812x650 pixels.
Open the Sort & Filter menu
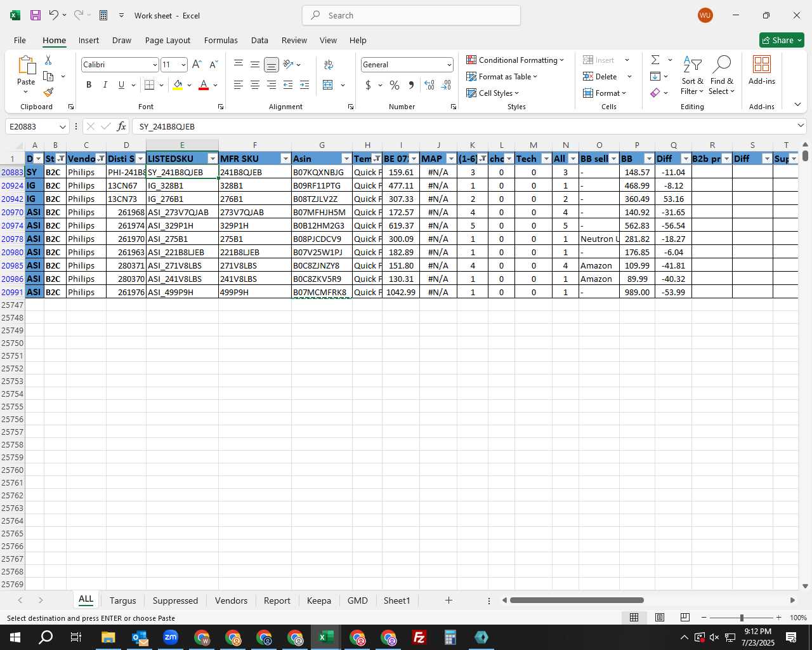(692, 75)
